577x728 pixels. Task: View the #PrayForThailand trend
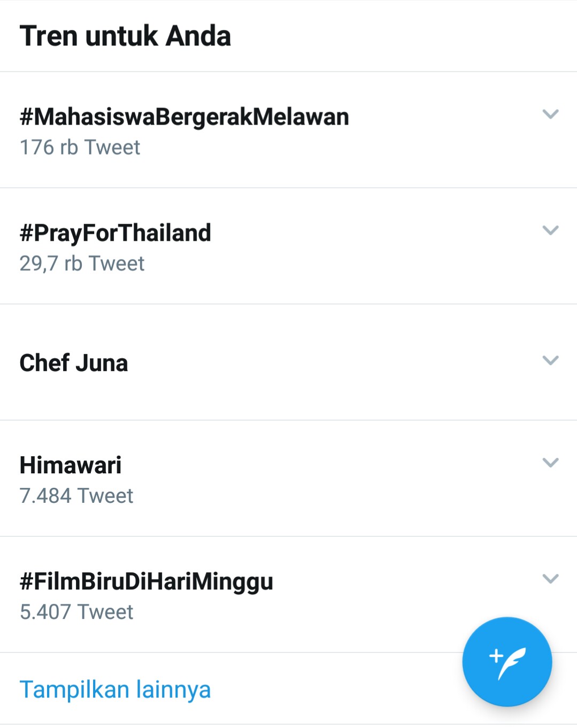coord(115,233)
